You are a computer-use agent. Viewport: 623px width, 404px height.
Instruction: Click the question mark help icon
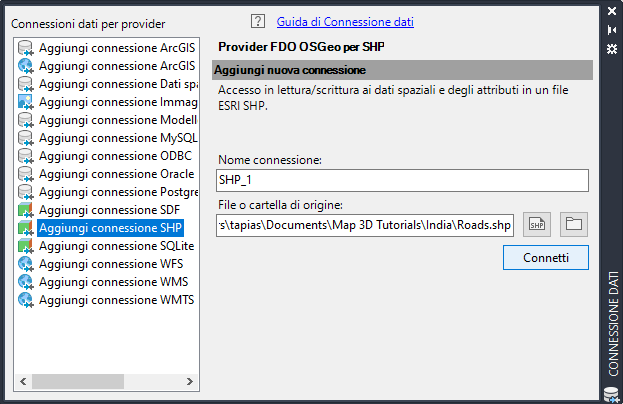click(x=258, y=21)
